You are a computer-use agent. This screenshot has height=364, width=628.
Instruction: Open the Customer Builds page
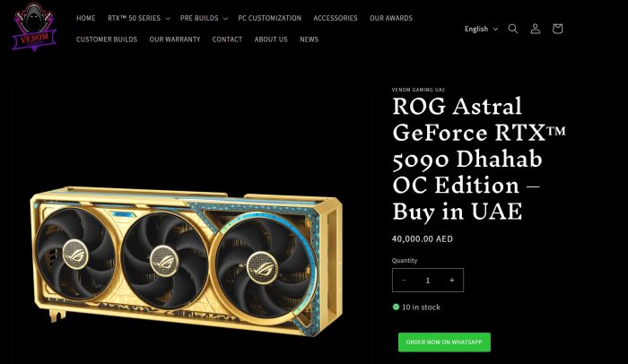pyautogui.click(x=107, y=39)
